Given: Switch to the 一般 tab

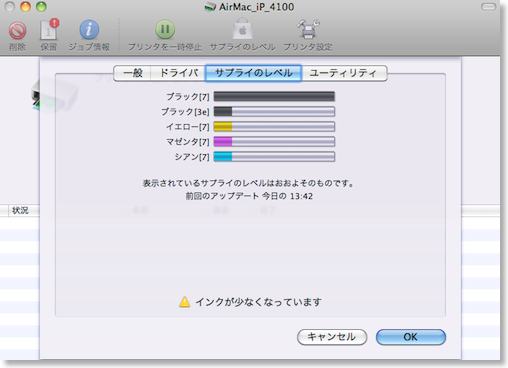Looking at the screenshot, I should [x=132, y=73].
